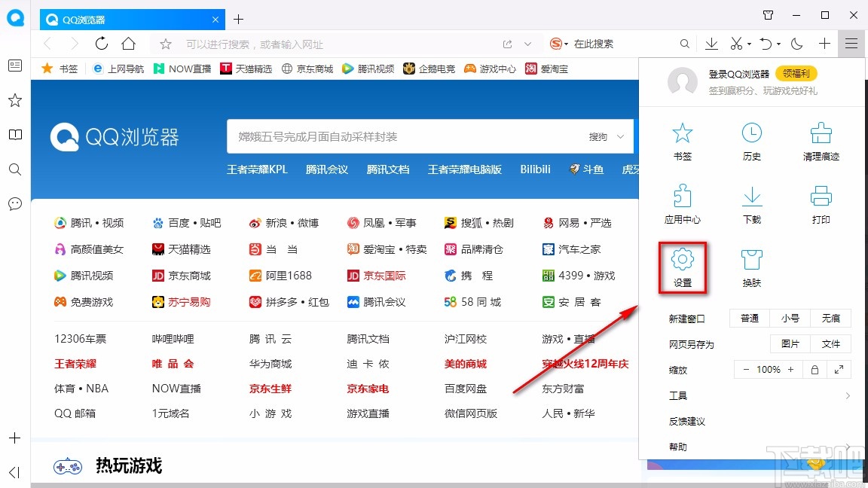Viewport: 868px width, 488px height.
Task: Expand the undo tab dropdown arrow
Action: point(778,44)
